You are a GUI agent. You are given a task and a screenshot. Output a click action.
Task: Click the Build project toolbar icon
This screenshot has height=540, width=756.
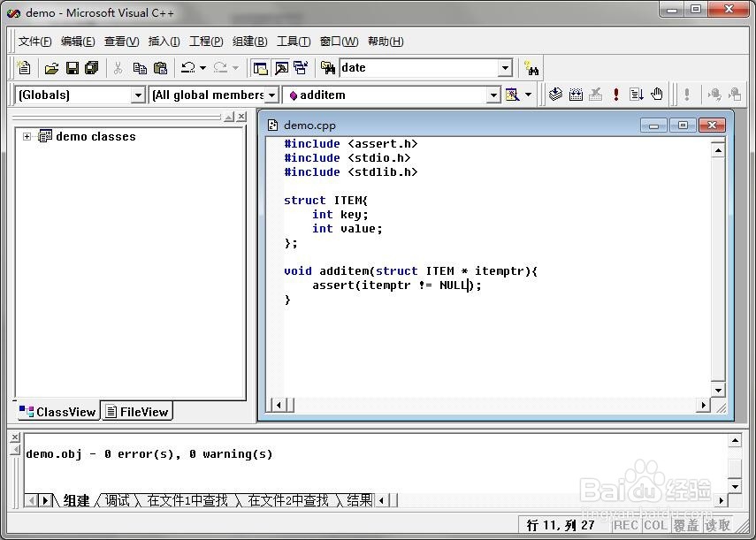click(576, 94)
